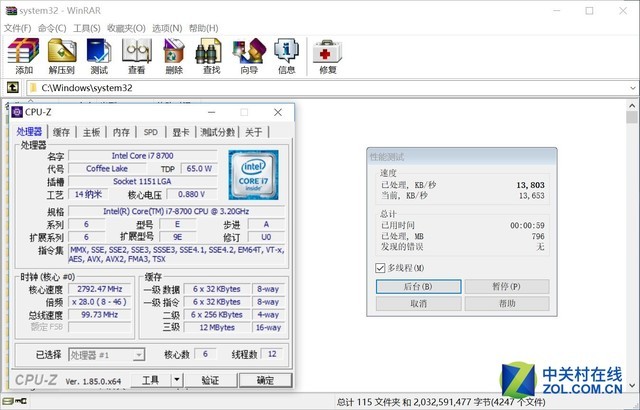
Task: Maximize the WinRAR window
Action: pos(589,11)
